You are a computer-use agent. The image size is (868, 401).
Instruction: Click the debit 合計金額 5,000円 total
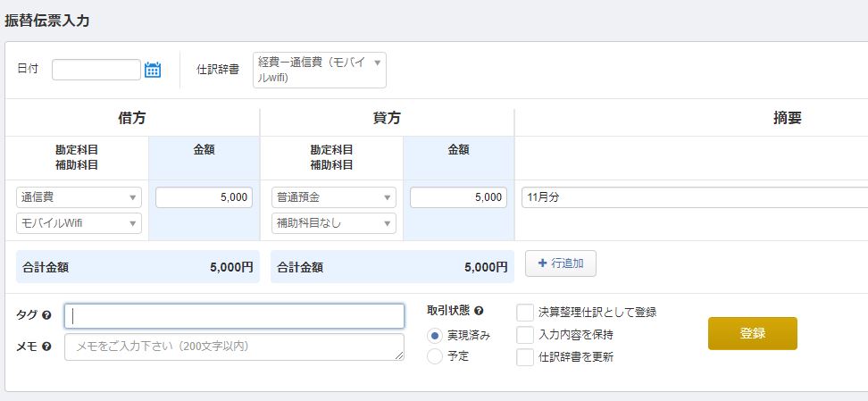click(138, 267)
